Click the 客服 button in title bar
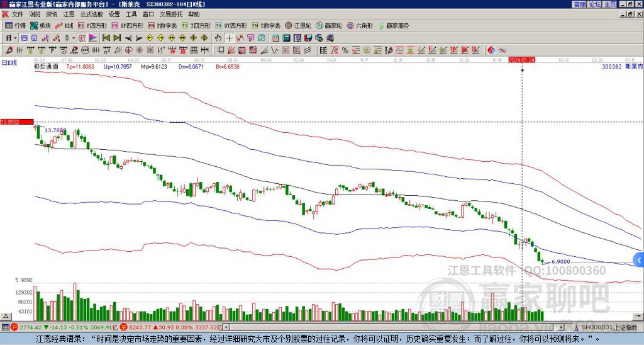This screenshot has height=345, width=644. click(x=580, y=4)
